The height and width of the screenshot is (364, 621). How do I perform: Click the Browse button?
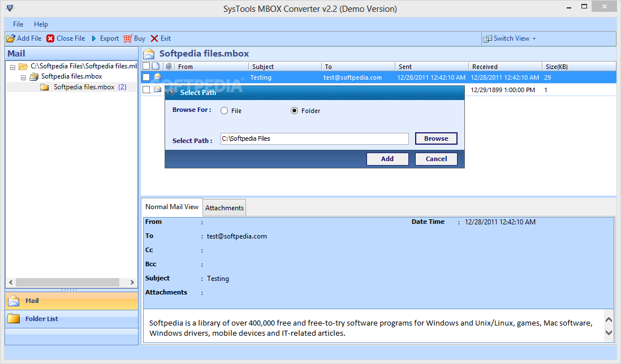(x=436, y=138)
